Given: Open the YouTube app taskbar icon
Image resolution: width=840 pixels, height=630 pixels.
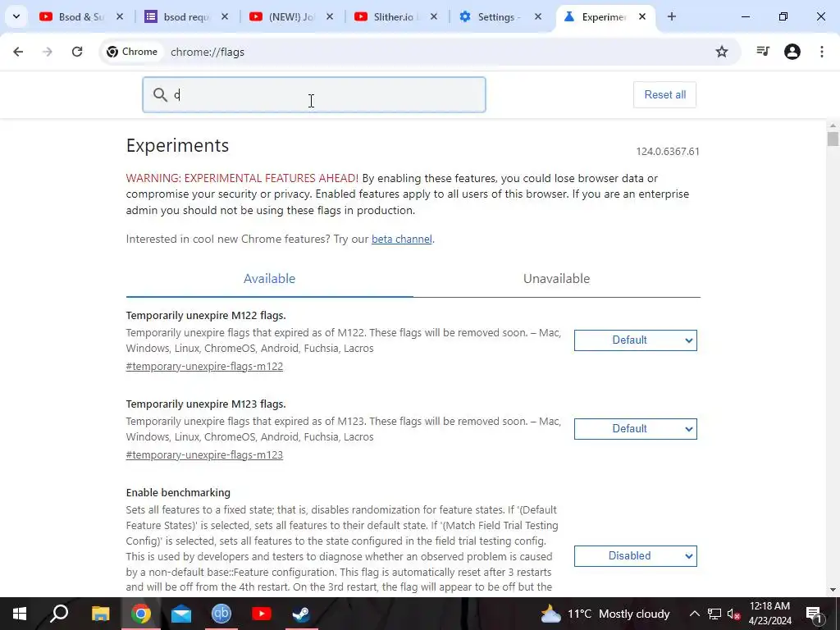Looking at the screenshot, I should (262, 614).
